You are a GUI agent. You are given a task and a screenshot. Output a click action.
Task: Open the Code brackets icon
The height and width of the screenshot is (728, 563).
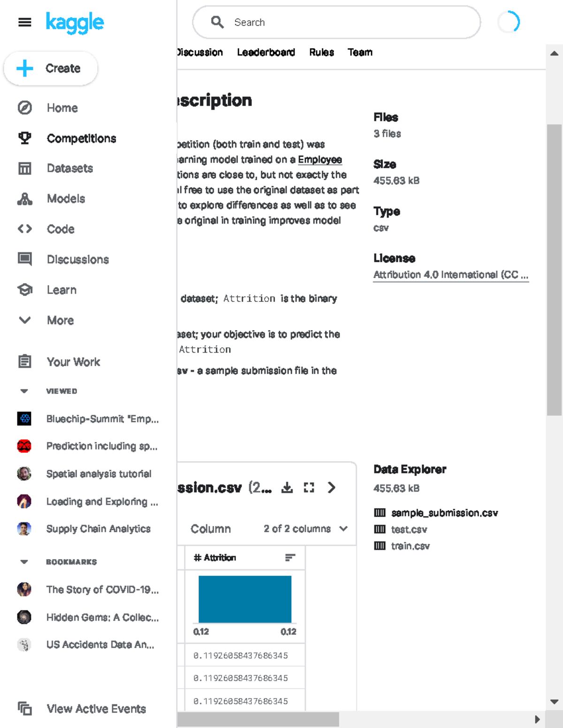(x=25, y=229)
